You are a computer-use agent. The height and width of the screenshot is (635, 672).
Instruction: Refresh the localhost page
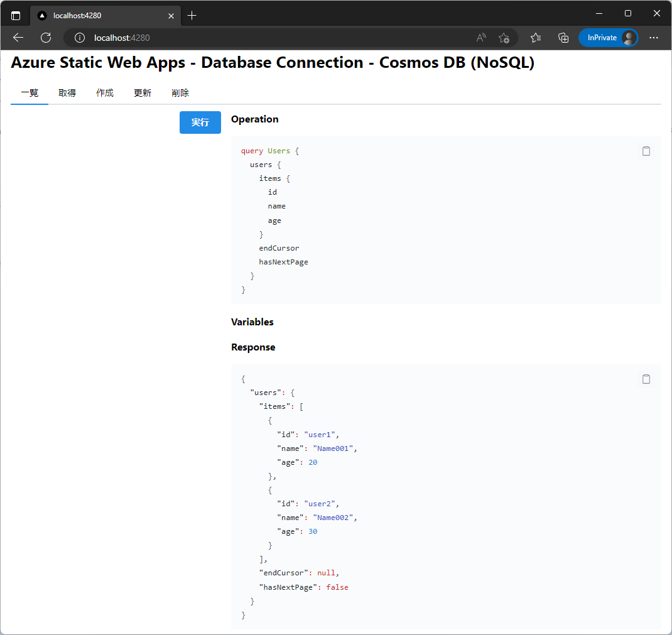point(46,38)
